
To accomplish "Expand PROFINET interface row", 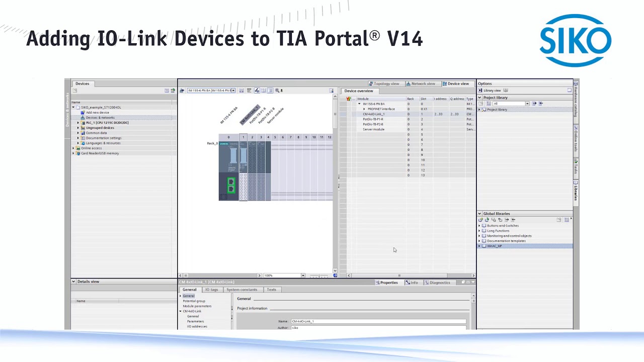I will [x=364, y=109].
